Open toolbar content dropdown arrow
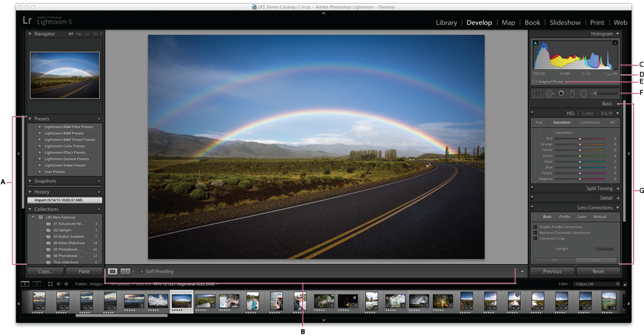This screenshot has height=336, width=644. tap(522, 272)
